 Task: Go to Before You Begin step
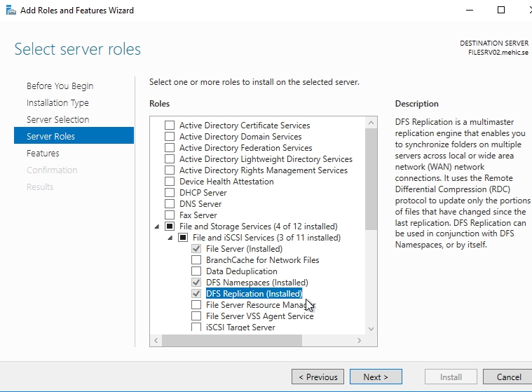click(60, 86)
